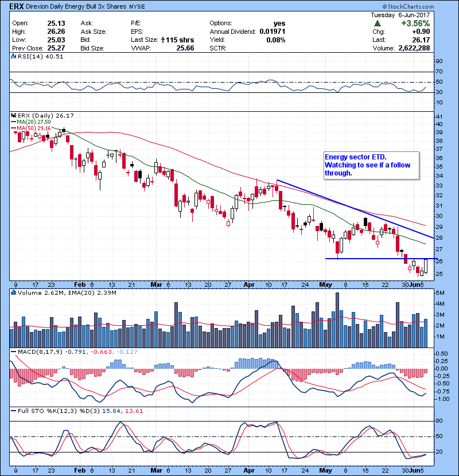The width and height of the screenshot is (459, 476).
Task: Click the Direxion Daily Energy Bull 3x Shares title
Action: point(76,6)
